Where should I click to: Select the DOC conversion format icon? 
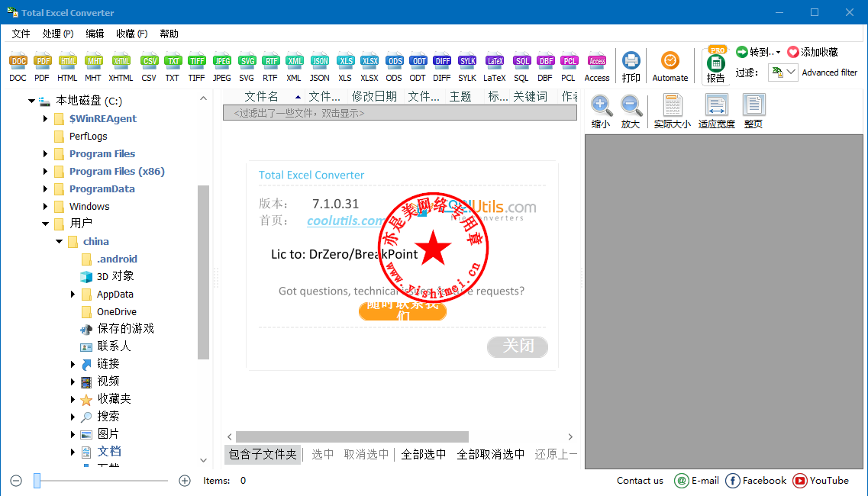[18, 66]
